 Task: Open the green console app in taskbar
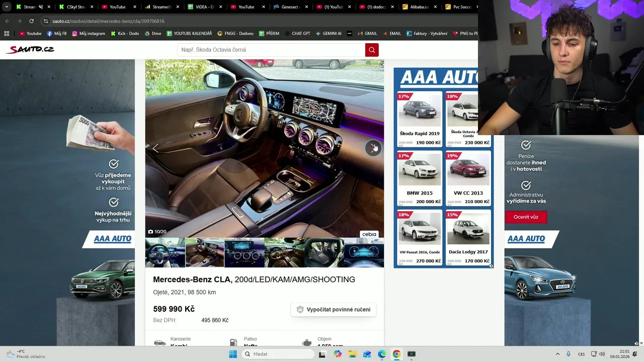[412, 354]
